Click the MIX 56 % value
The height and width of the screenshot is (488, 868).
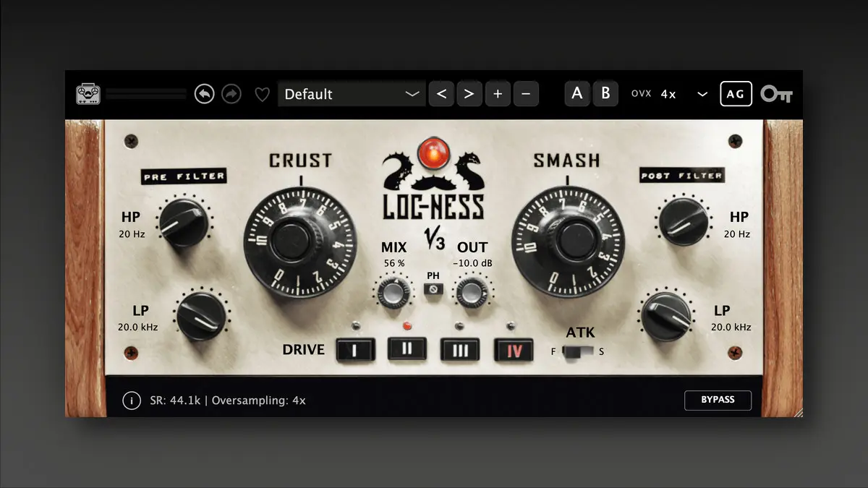(393, 263)
